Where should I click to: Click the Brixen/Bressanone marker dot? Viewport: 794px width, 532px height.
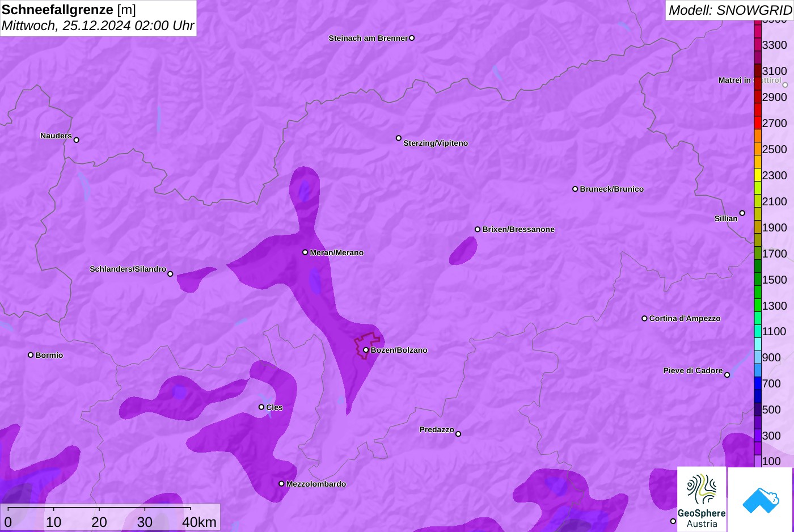click(x=478, y=229)
